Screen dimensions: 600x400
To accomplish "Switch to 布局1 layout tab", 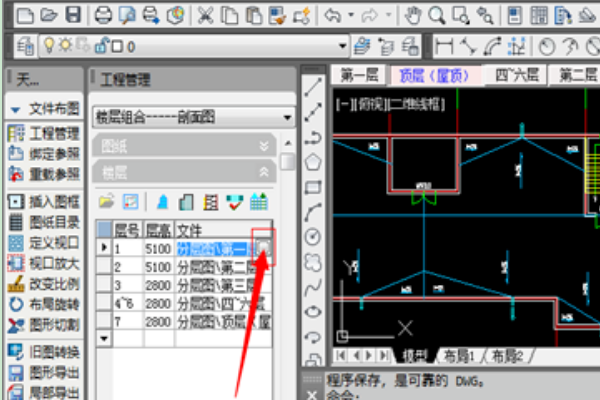I will click(x=459, y=356).
